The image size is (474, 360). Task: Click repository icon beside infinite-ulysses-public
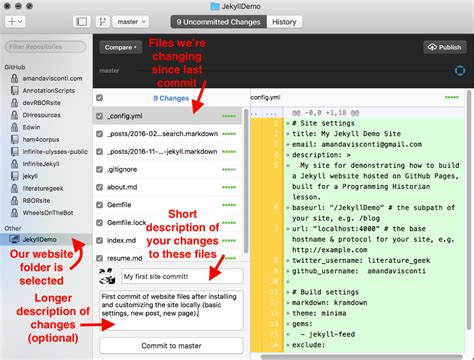(14, 152)
